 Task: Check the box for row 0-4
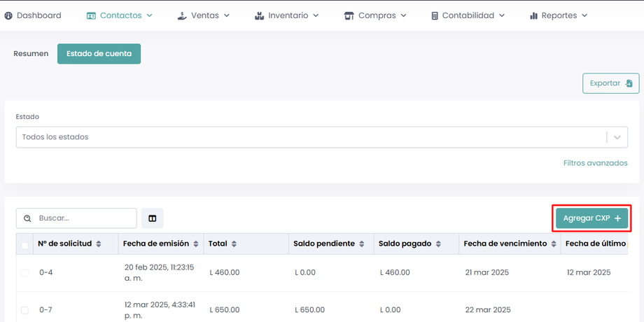[x=24, y=272]
